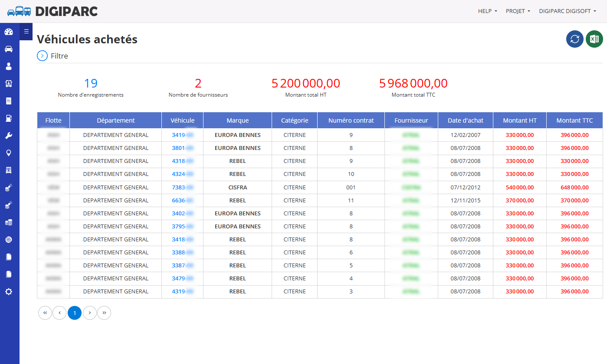Image resolution: width=607 pixels, height=364 pixels.
Task: Open the map pin location icon
Action: [9, 153]
